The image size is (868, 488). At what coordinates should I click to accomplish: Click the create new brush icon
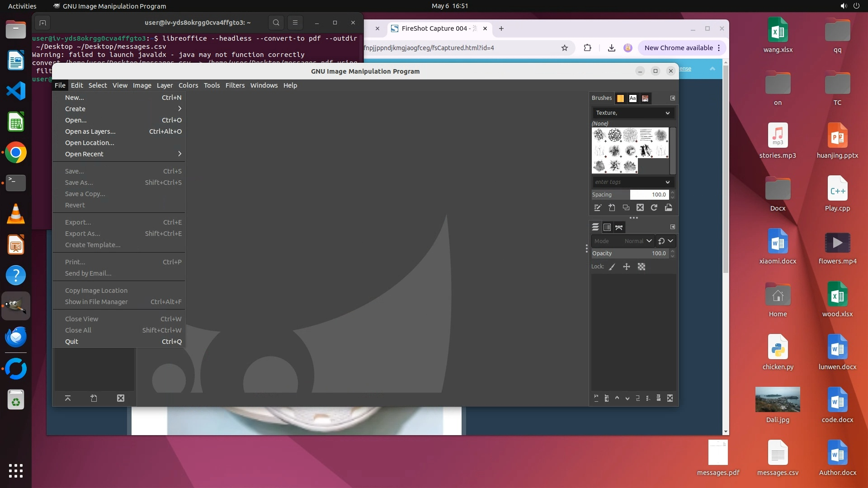(612, 208)
